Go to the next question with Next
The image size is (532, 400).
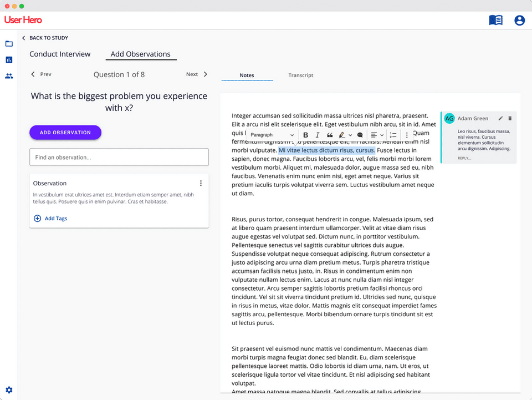[x=197, y=74]
